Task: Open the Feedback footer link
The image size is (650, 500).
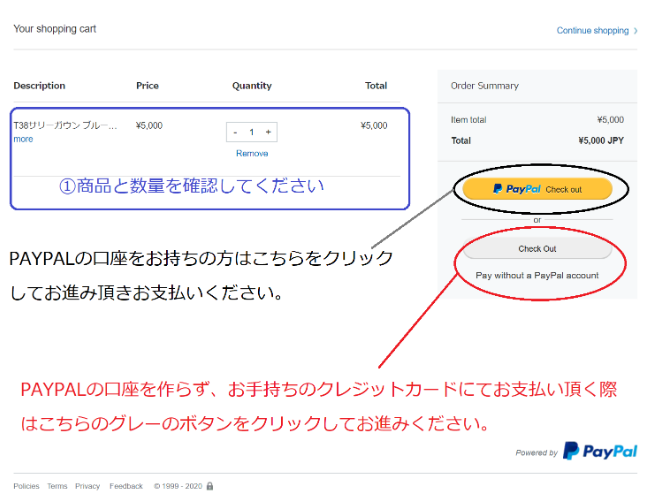Action: click(126, 486)
